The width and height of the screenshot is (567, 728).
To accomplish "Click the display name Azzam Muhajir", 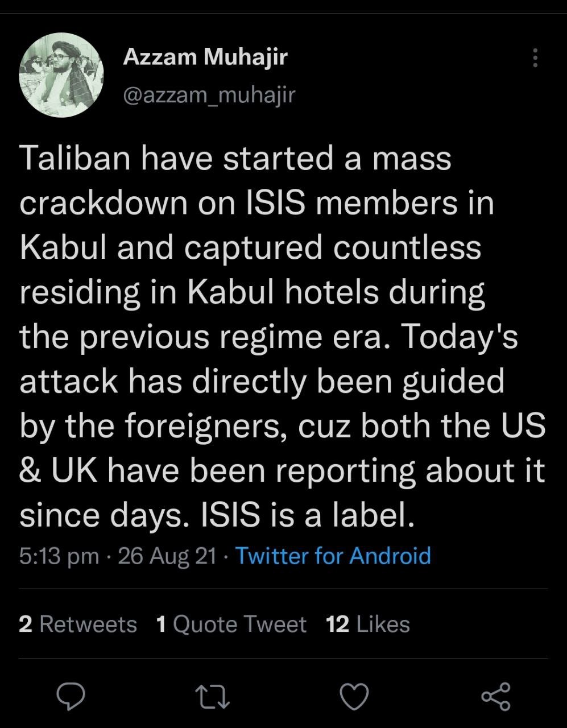I will point(205,57).
